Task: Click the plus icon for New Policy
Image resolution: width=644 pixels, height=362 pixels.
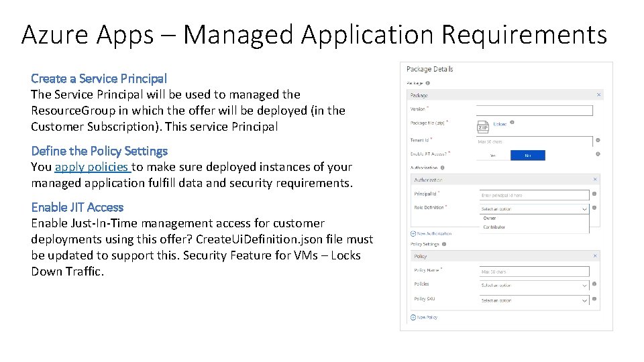Action: (x=413, y=317)
